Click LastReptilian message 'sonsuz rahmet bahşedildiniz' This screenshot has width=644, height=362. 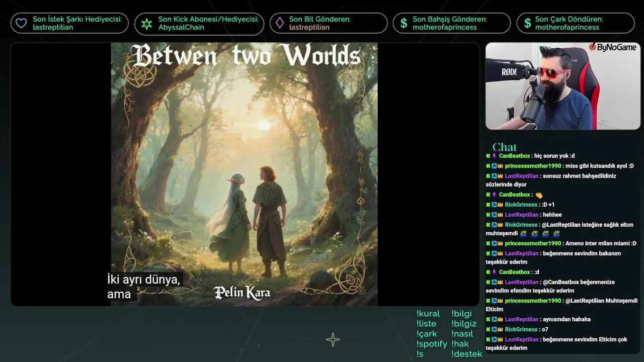pyautogui.click(x=551, y=180)
